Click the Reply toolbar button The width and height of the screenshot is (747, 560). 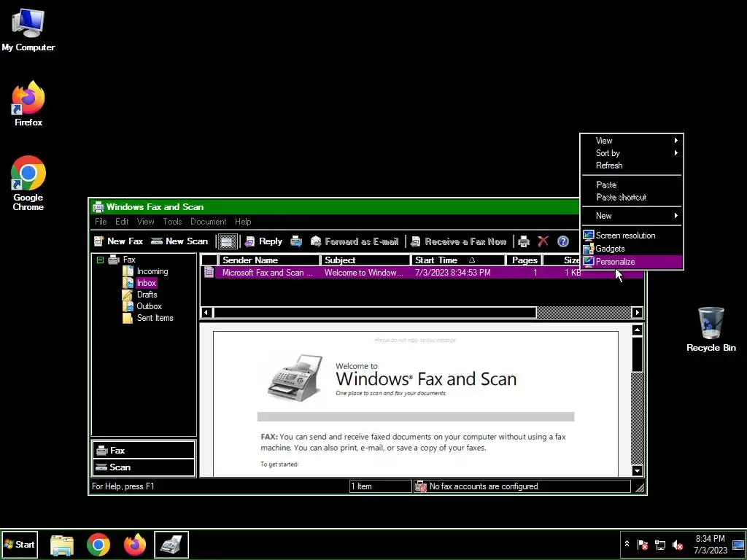pos(263,241)
